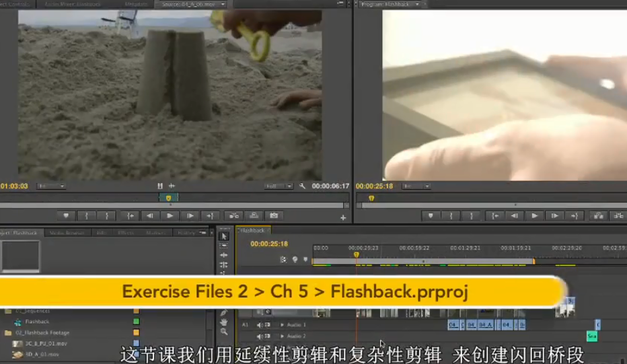Step forward one frame in program monitor

pyautogui.click(x=554, y=216)
